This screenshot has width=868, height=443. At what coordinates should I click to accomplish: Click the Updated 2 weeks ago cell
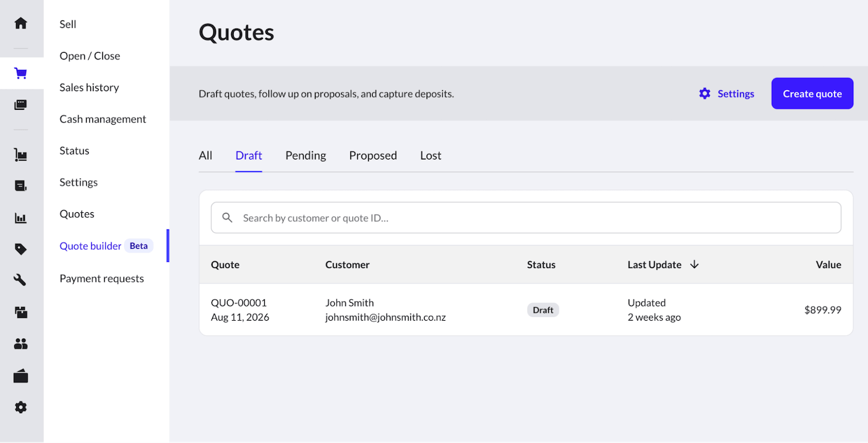click(654, 310)
